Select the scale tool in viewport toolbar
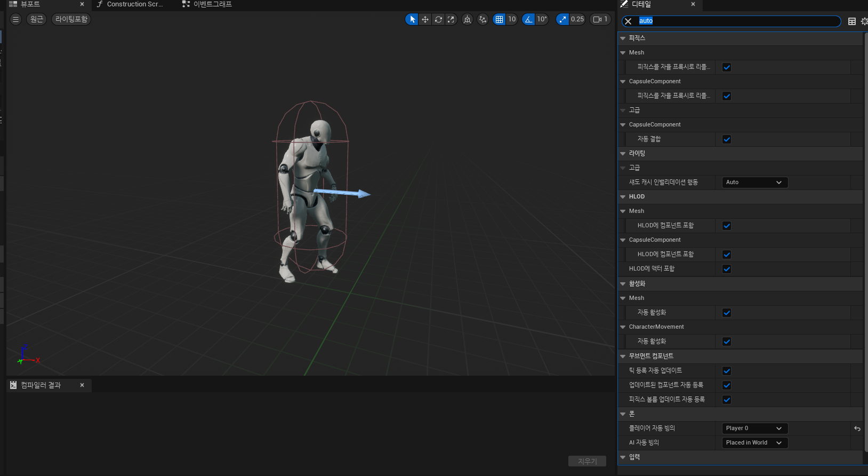The height and width of the screenshot is (476, 868). [451, 19]
